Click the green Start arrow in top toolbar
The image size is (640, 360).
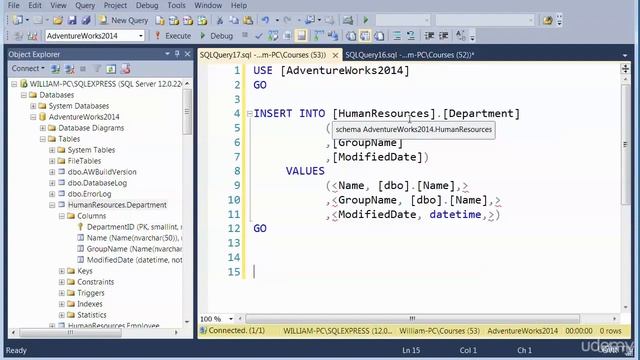tap(366, 20)
